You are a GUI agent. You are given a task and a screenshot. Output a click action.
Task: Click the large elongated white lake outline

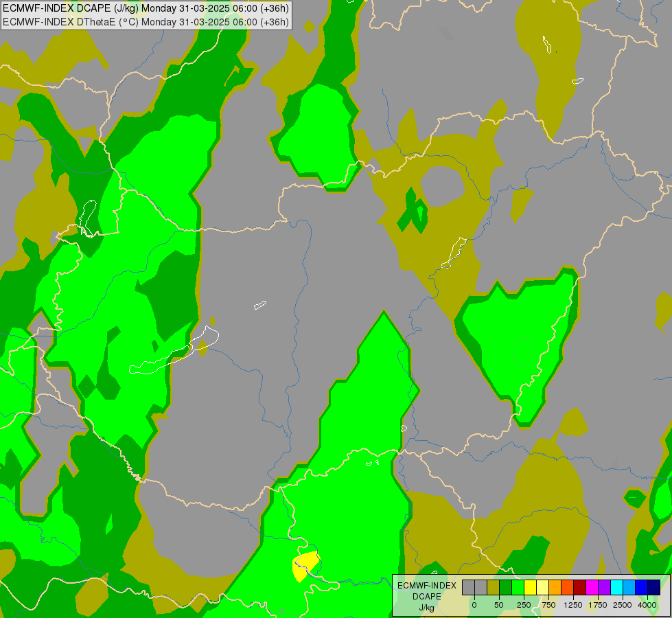pyautogui.click(x=174, y=352)
